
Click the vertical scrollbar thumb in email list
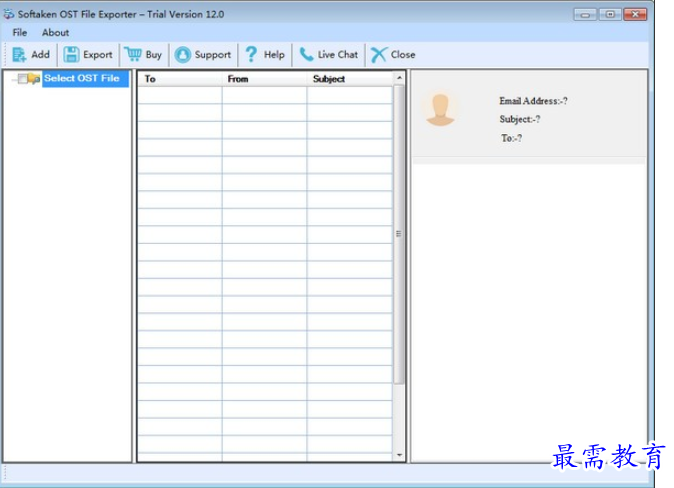[399, 234]
